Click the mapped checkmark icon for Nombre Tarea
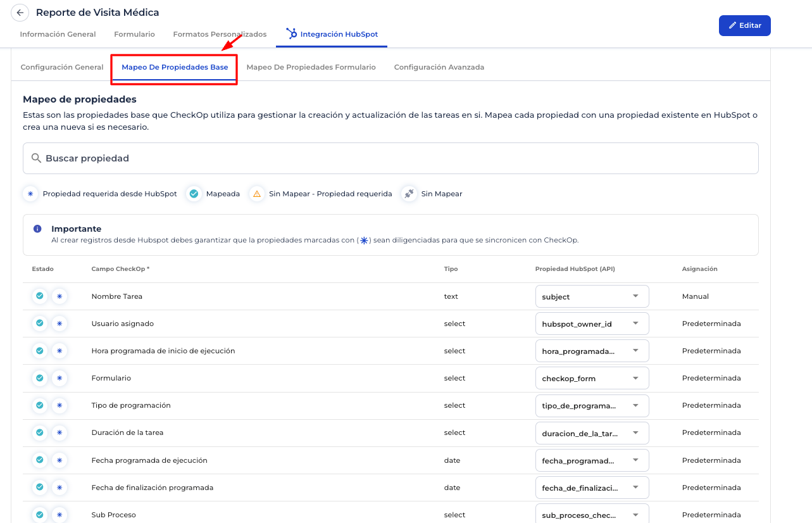The image size is (812, 523). pos(40,296)
